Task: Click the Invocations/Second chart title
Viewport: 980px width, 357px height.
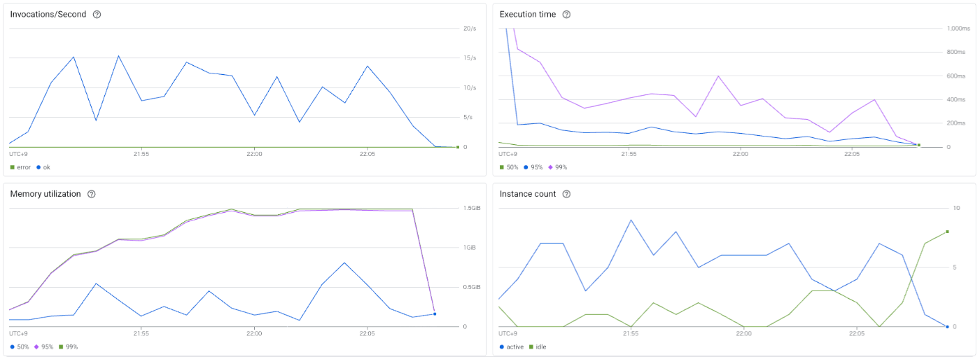Action: pos(48,15)
